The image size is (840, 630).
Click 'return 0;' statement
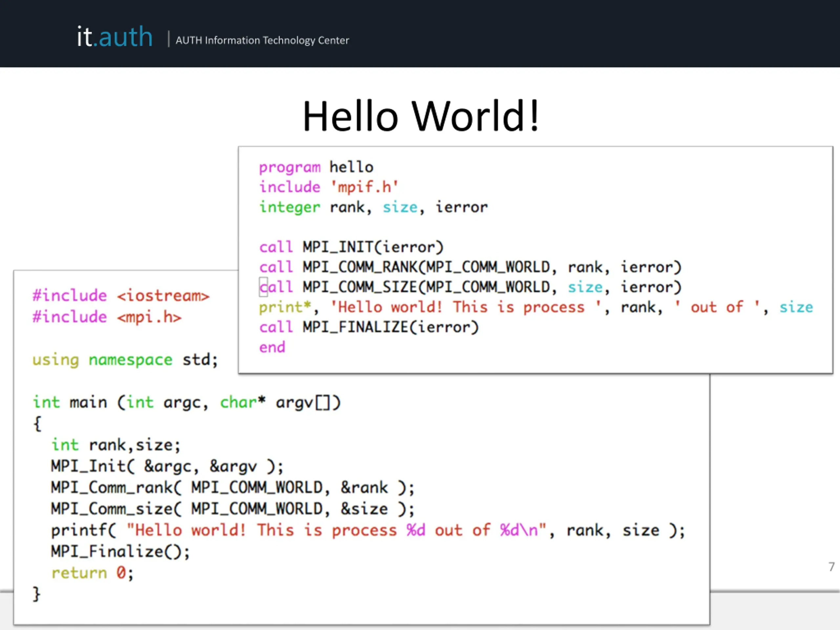tap(92, 573)
